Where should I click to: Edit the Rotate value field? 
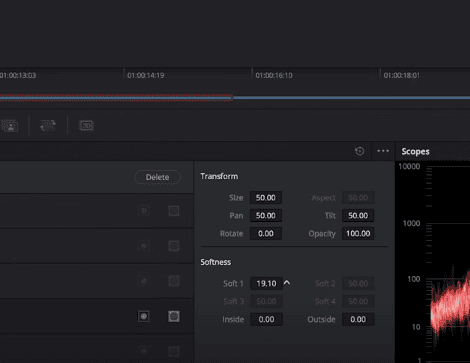pyautogui.click(x=266, y=234)
